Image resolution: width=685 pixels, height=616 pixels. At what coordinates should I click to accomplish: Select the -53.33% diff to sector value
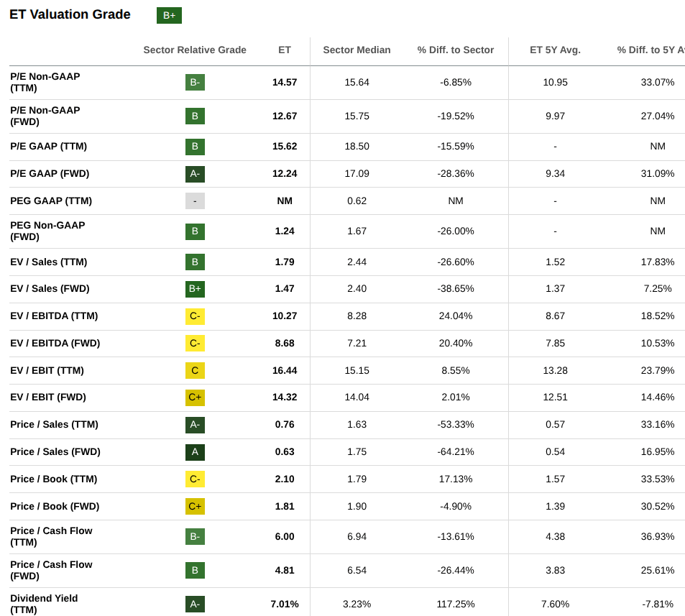pos(456,425)
